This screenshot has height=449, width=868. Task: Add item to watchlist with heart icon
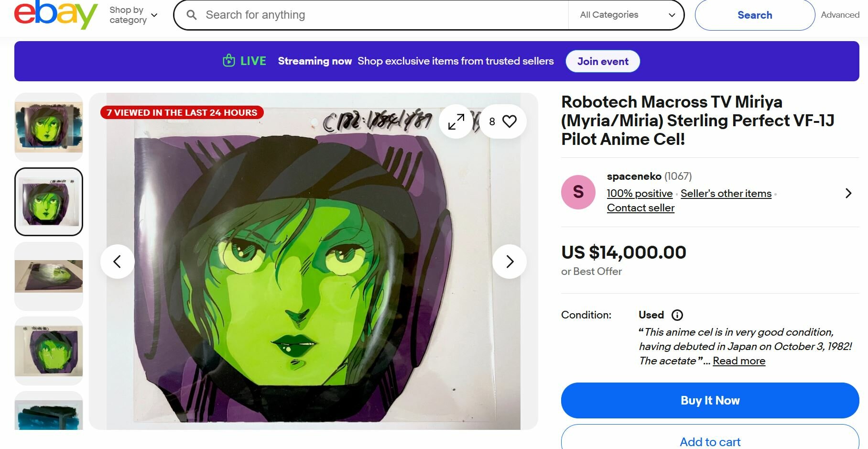pos(509,121)
